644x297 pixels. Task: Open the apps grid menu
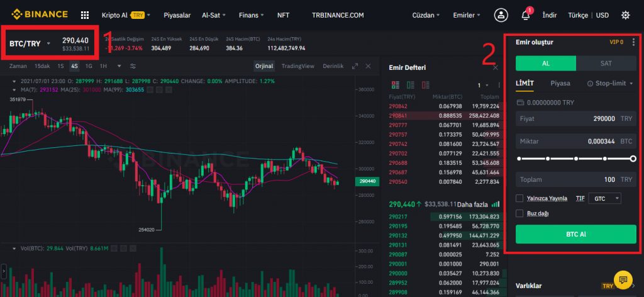click(85, 15)
